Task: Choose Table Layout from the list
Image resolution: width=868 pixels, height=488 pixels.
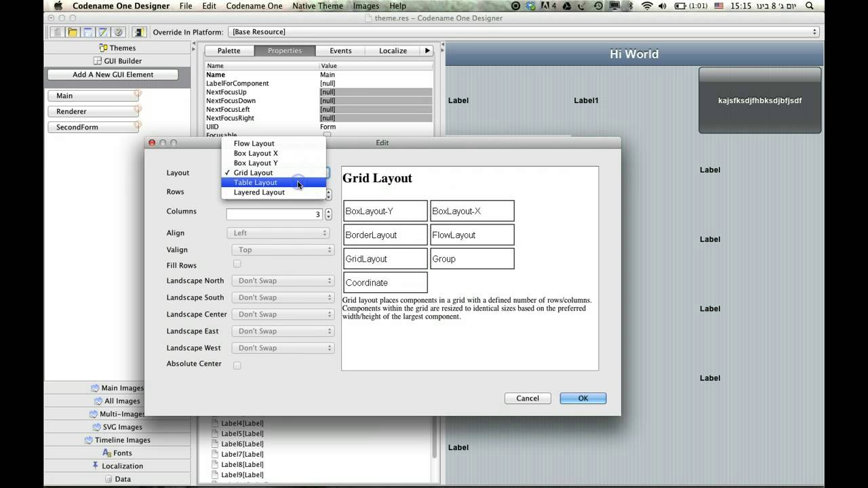Action: (x=273, y=182)
